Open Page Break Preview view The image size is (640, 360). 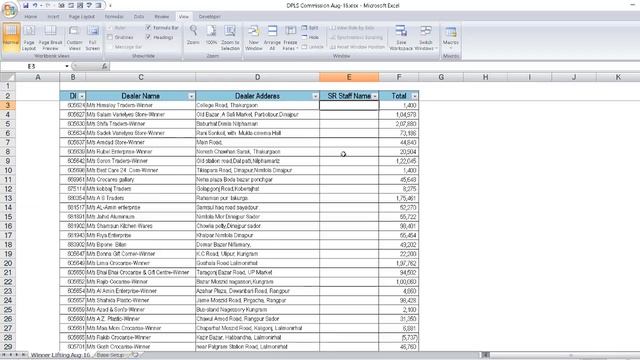point(51,37)
